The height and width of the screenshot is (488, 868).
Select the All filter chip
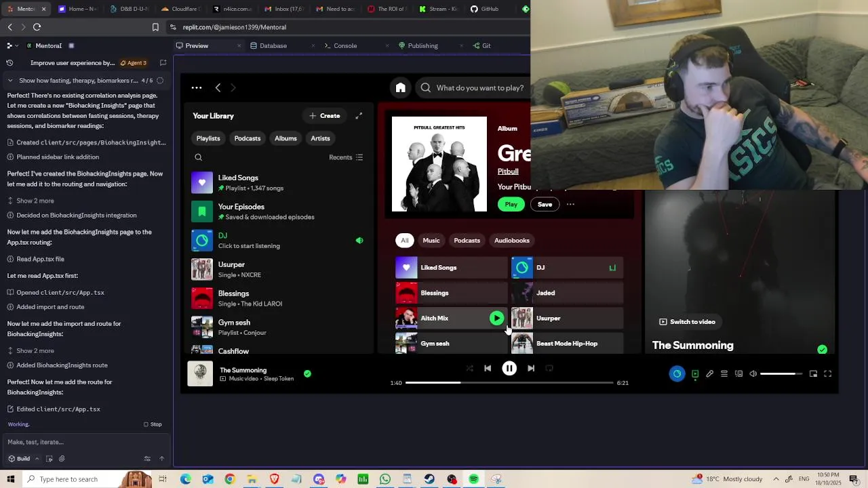click(x=405, y=240)
